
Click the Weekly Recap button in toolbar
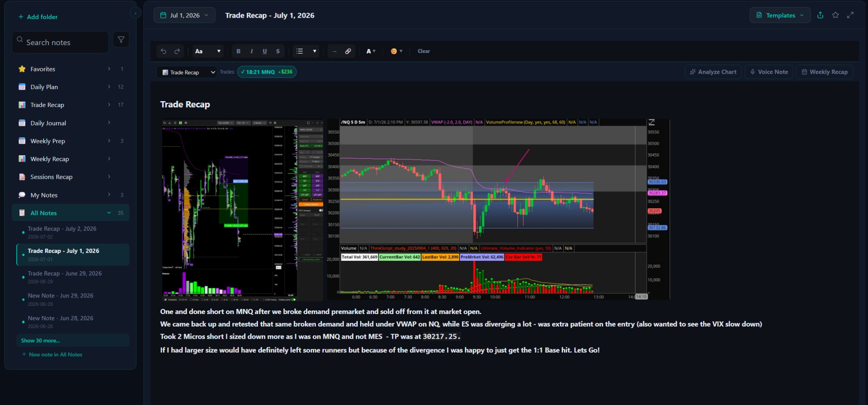pos(825,72)
